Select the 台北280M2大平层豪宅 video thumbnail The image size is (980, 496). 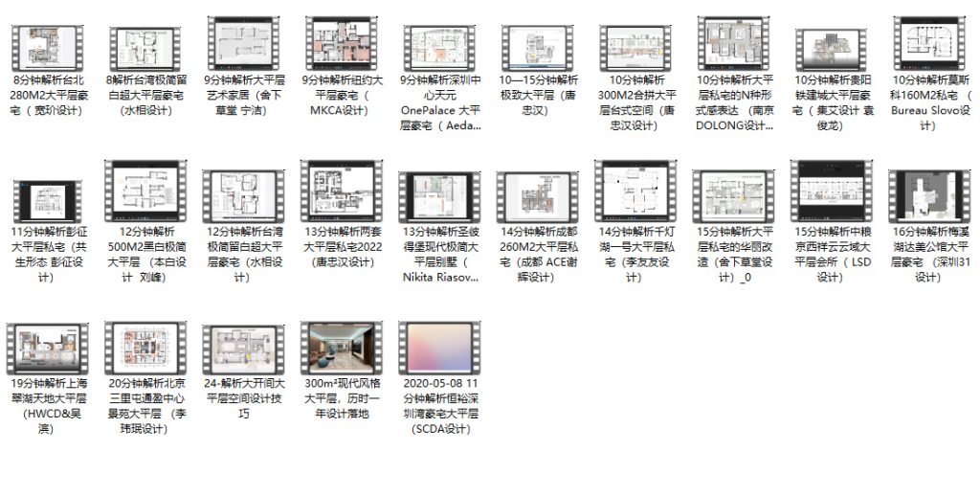coord(48,45)
